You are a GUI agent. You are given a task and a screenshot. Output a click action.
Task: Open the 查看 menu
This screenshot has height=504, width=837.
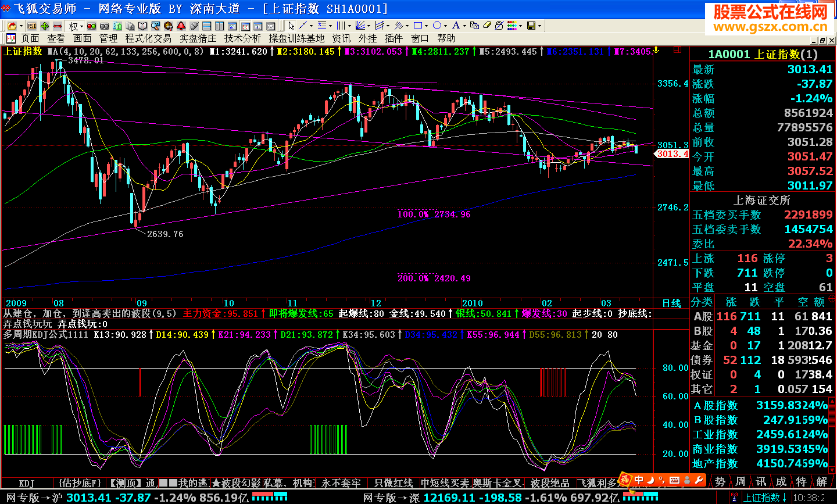[x=56, y=38]
